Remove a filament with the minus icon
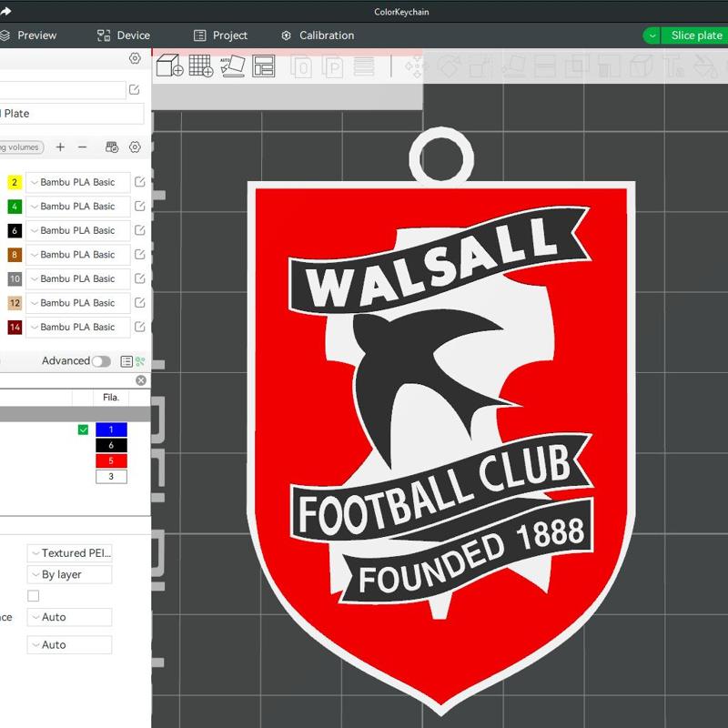Screen dimensions: 728x728 [82, 147]
